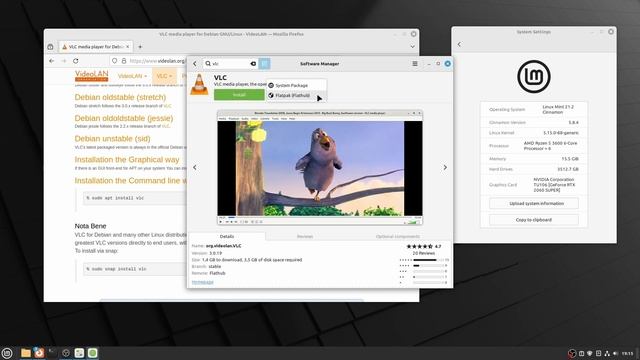Click the 20 Reviews text
Viewport: 640px width, 360px height.
tap(424, 253)
